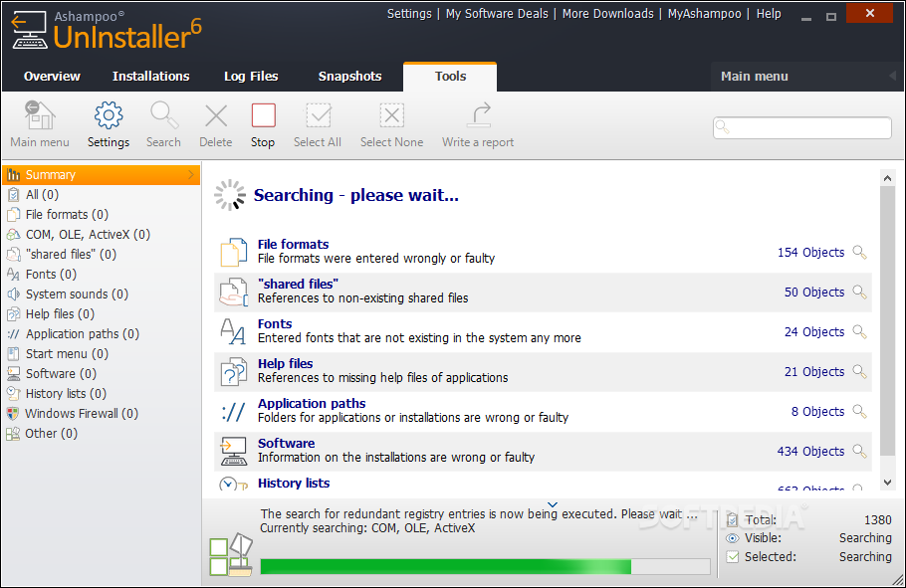Click the toolbar search input field
The height and width of the screenshot is (588, 906).
[802, 127]
